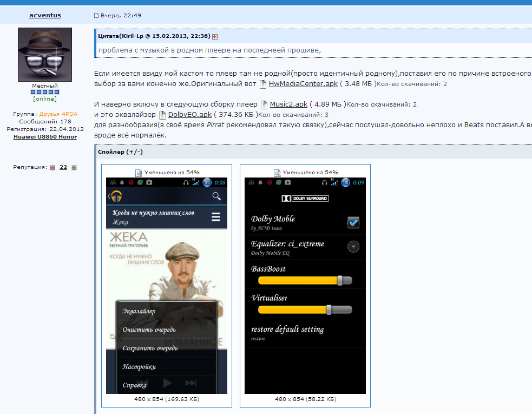Click the Цитата(Kiril-Lp @ 15.02.2013, 22:36) header

(x=154, y=36)
